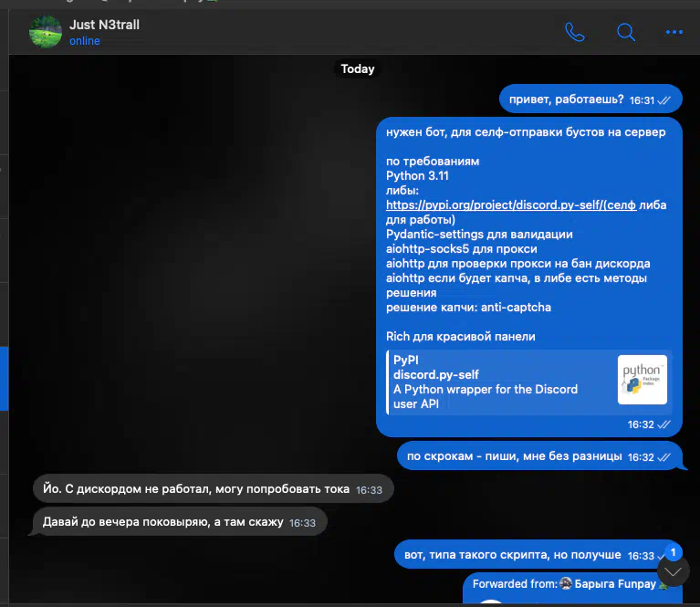Select message 'Йо. С дискордом не работал'

point(214,489)
